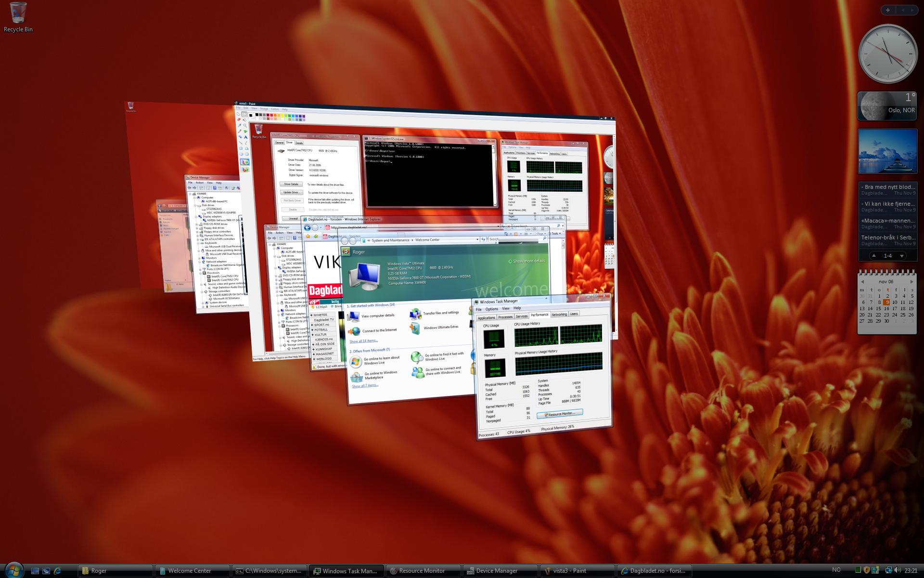The width and height of the screenshot is (924, 578).
Task: Click Welcome Center search box
Action: pos(517,239)
